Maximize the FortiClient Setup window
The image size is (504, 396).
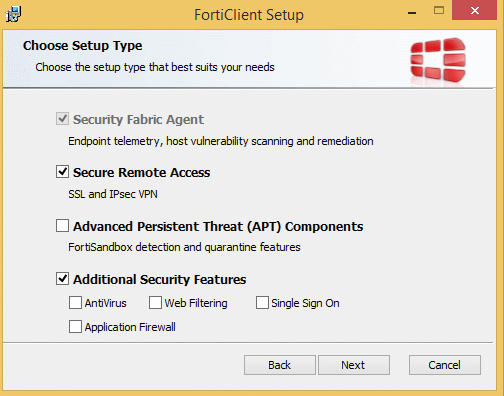coord(439,11)
